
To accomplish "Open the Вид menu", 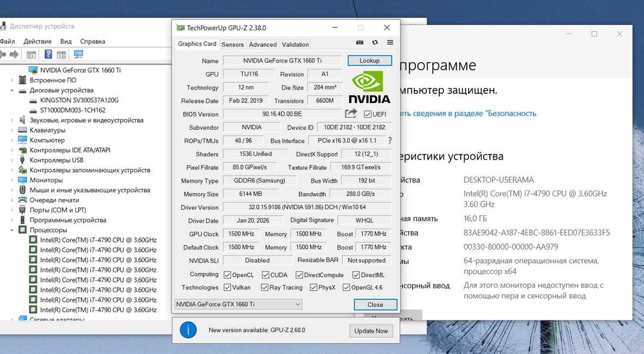I will (x=66, y=41).
